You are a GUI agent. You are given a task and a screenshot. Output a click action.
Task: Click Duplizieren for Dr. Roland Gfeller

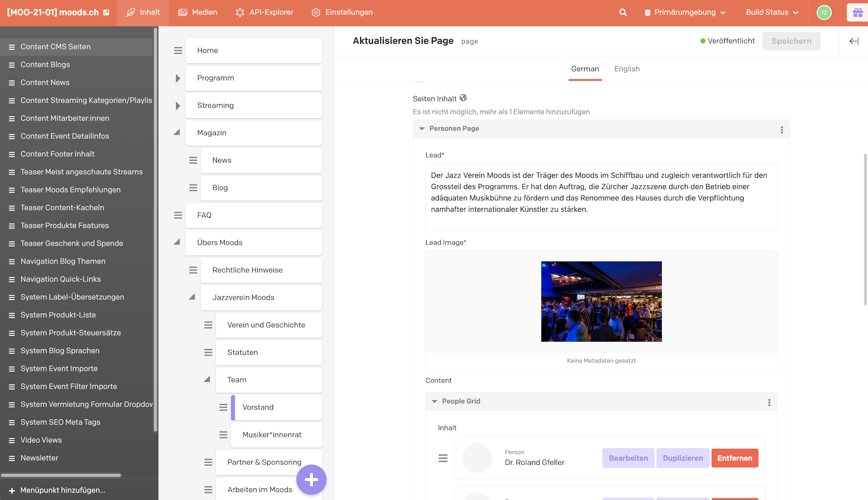683,458
